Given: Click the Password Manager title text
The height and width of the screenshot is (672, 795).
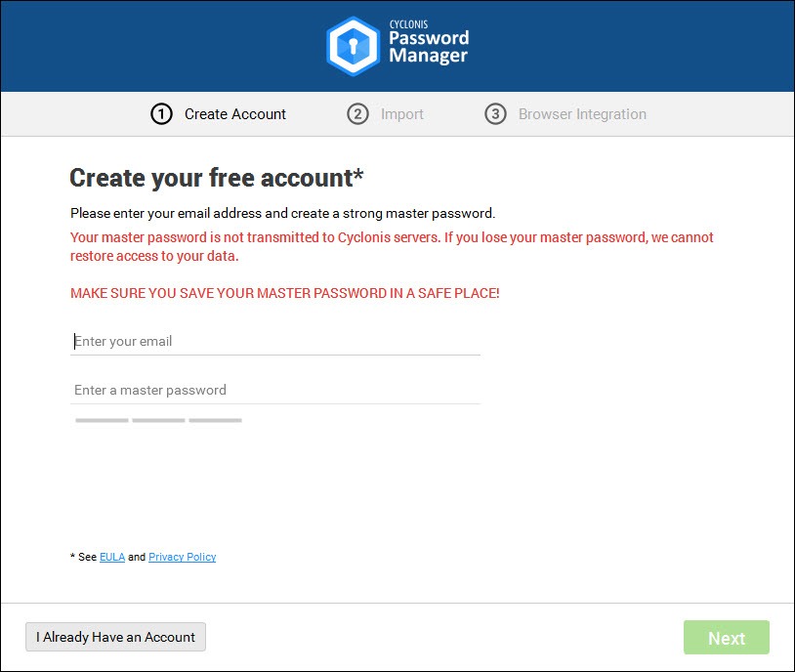Looking at the screenshot, I should [x=429, y=47].
